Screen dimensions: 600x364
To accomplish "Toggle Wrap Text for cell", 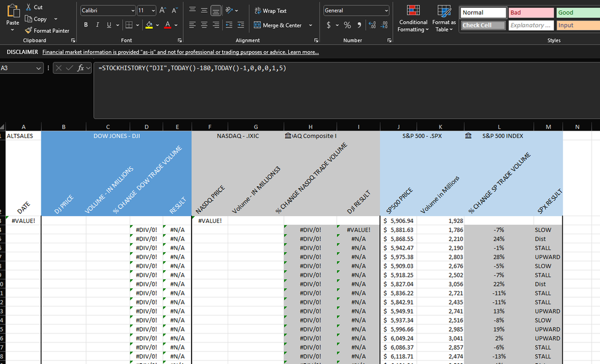I will pyautogui.click(x=270, y=11).
